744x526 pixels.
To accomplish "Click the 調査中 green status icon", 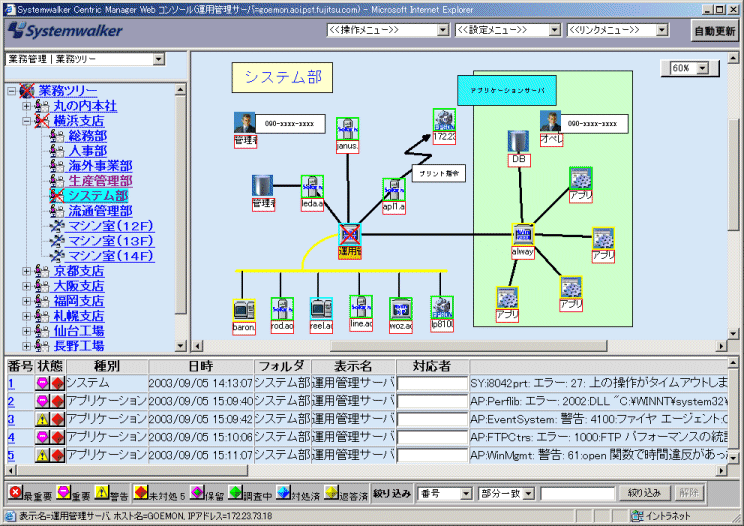I will tap(235, 492).
